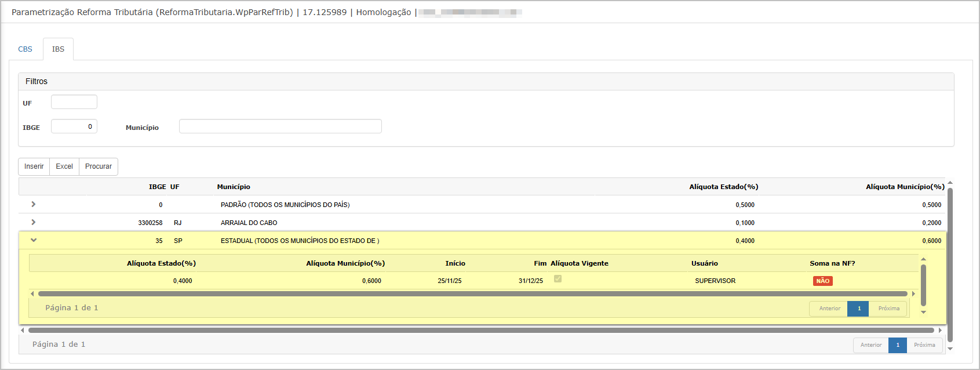Expand the ARRAIAL DO CABO row
The height and width of the screenshot is (370, 980).
[x=34, y=222]
